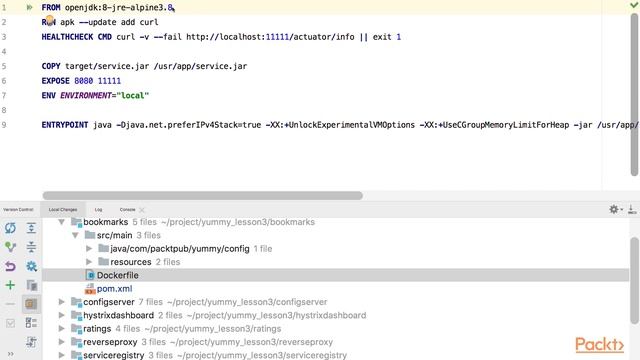Click the EXPOSE 8080 11111 line
Image resolution: width=640 pixels, height=360 pixels.
(x=81, y=81)
